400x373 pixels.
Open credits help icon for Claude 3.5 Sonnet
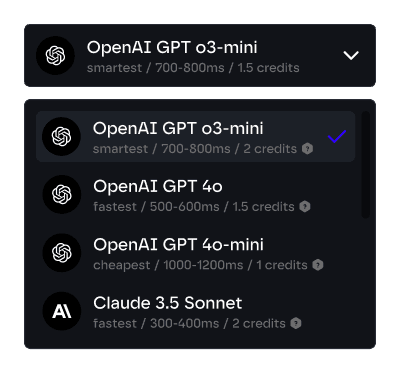296,323
